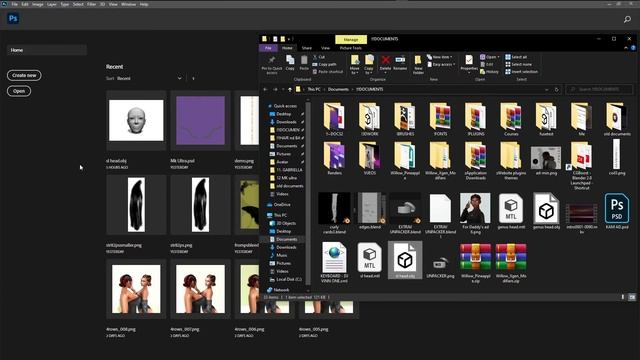Screen dimensions: 640x360
Task: Select the KAM 4D.psd file
Action: 617,211
